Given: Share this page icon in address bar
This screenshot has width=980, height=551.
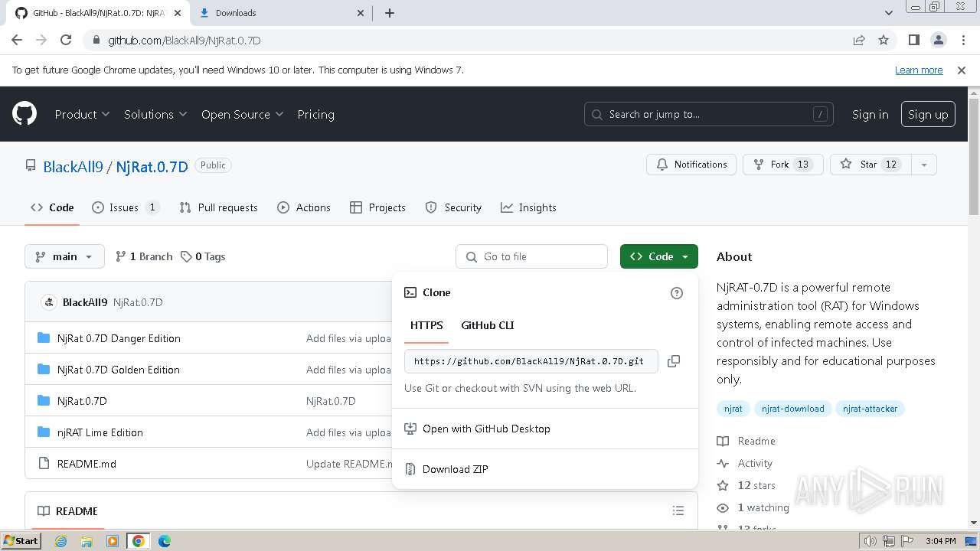Looking at the screenshot, I should (x=859, y=40).
